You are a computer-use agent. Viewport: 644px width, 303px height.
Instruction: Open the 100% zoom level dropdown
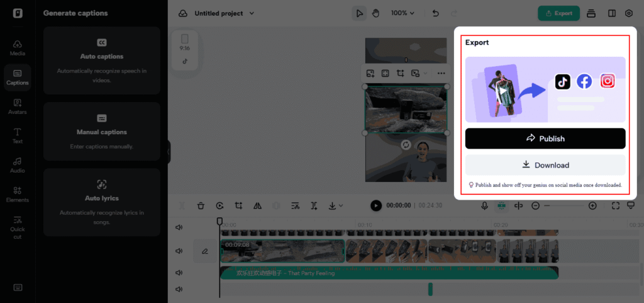click(402, 13)
